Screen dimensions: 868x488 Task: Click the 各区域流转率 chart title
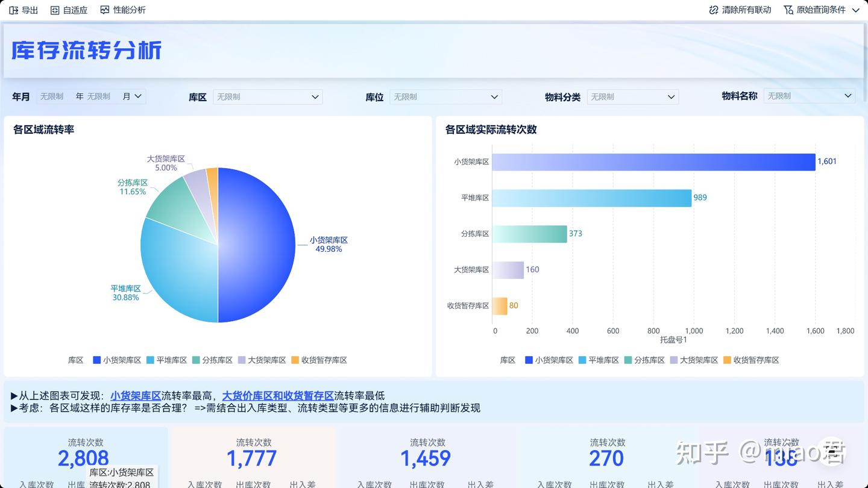[44, 130]
